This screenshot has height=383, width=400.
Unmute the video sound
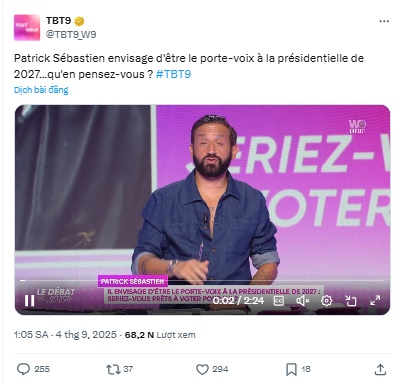(x=302, y=301)
